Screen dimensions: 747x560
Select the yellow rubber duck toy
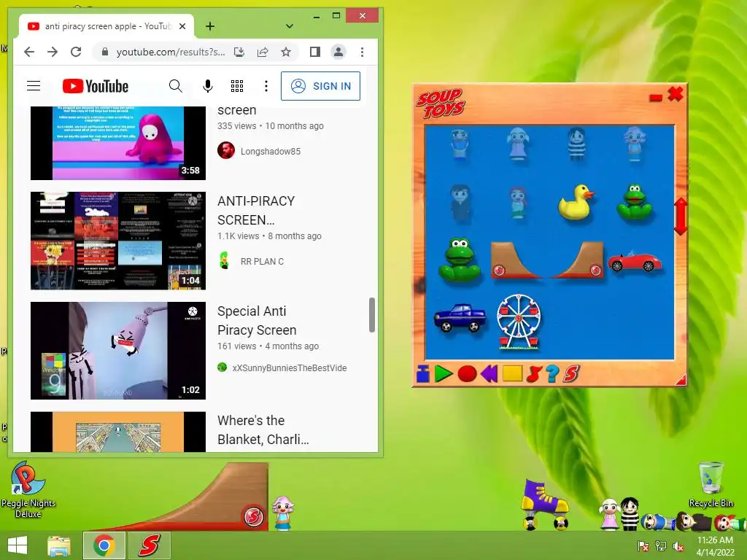pyautogui.click(x=576, y=203)
